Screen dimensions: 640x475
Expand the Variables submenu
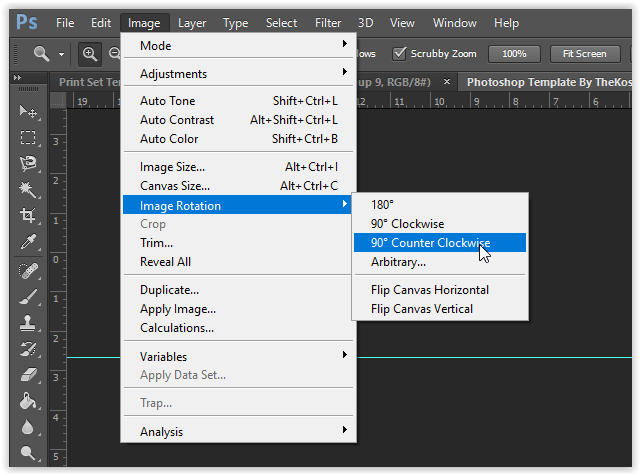(x=239, y=357)
